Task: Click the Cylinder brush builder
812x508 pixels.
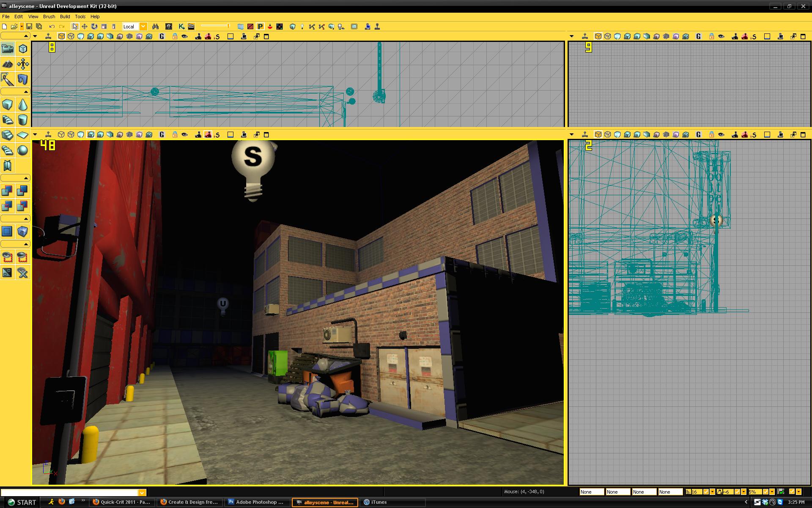Action: [x=23, y=120]
